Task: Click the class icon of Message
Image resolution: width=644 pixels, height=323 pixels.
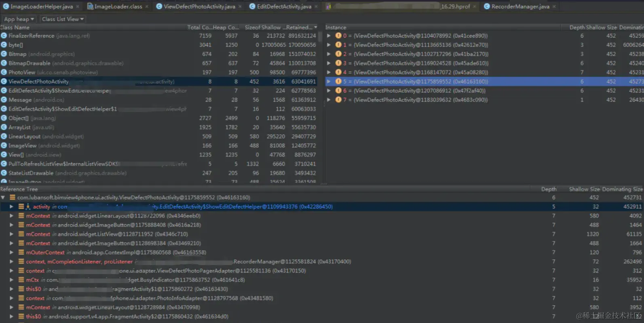Action: 4,100
